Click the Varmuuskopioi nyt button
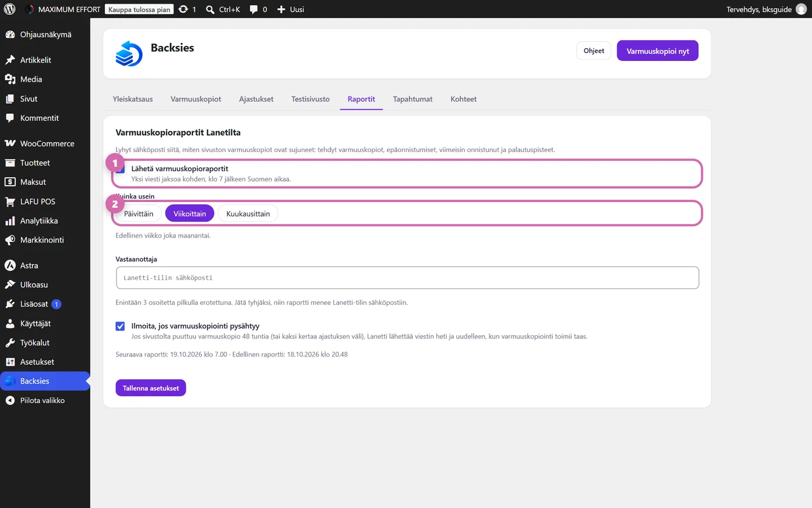 [658, 51]
